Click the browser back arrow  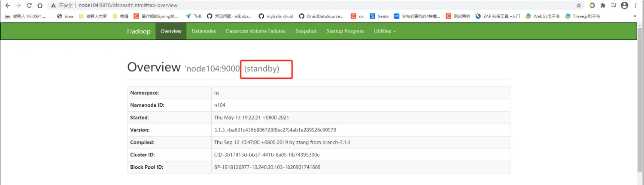click(x=7, y=6)
